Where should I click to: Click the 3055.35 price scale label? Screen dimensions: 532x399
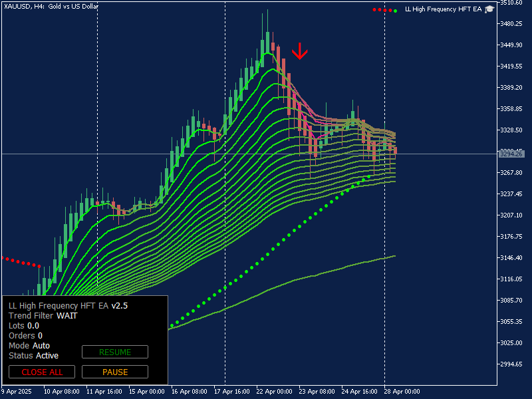pyautogui.click(x=511, y=322)
